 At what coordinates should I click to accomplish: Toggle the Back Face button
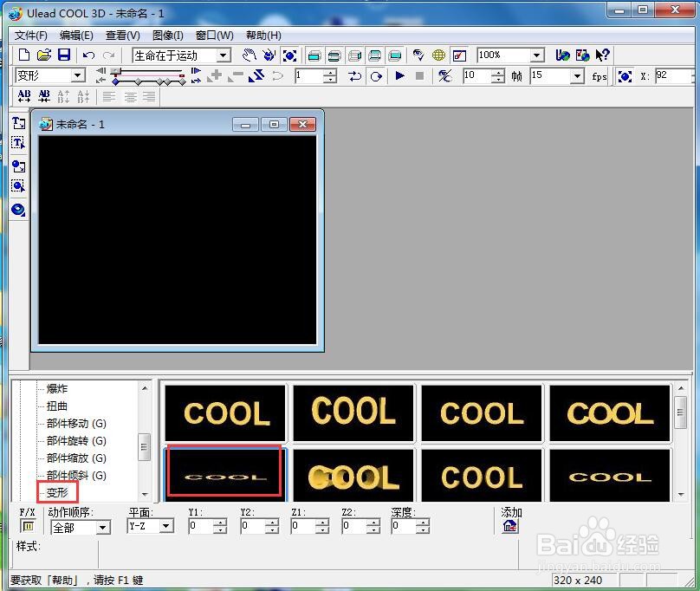(x=395, y=55)
